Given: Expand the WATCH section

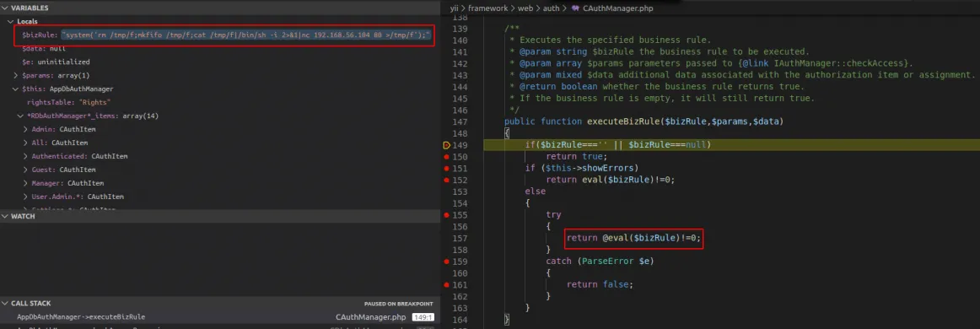Looking at the screenshot, I should [x=5, y=217].
